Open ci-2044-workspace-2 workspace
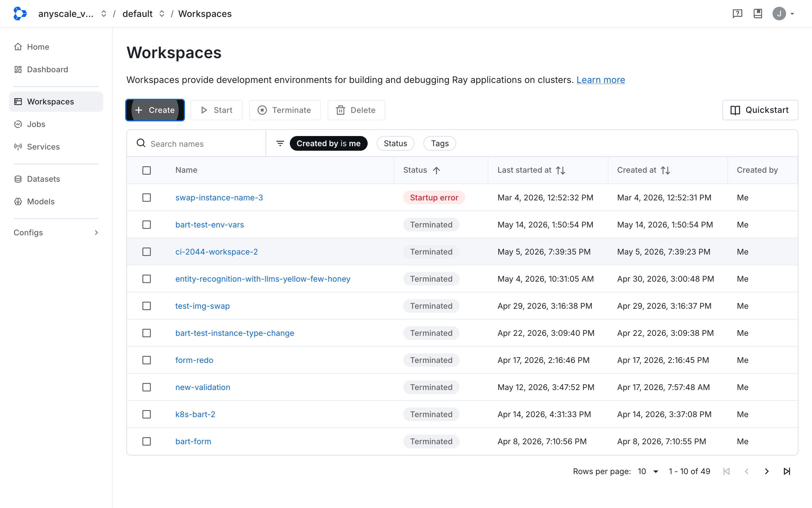The width and height of the screenshot is (812, 508). [217, 252]
